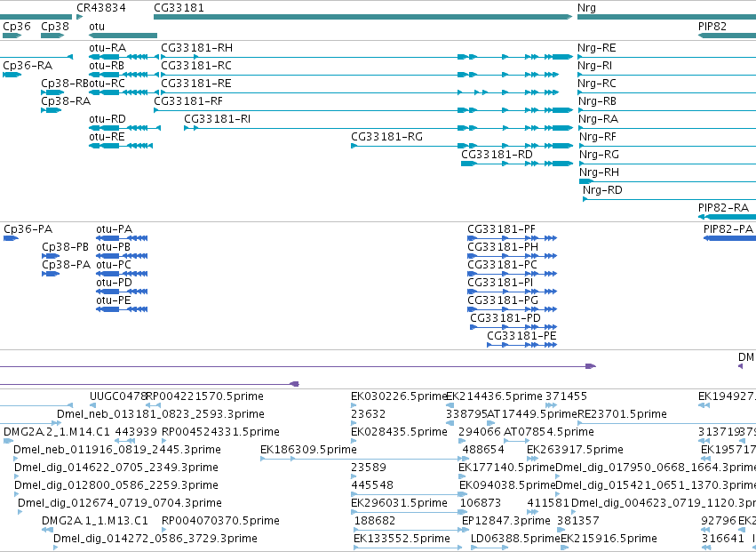Image resolution: width=756 pixels, height=552 pixels.
Task: Open protein otu-PD
Action: (x=122, y=292)
